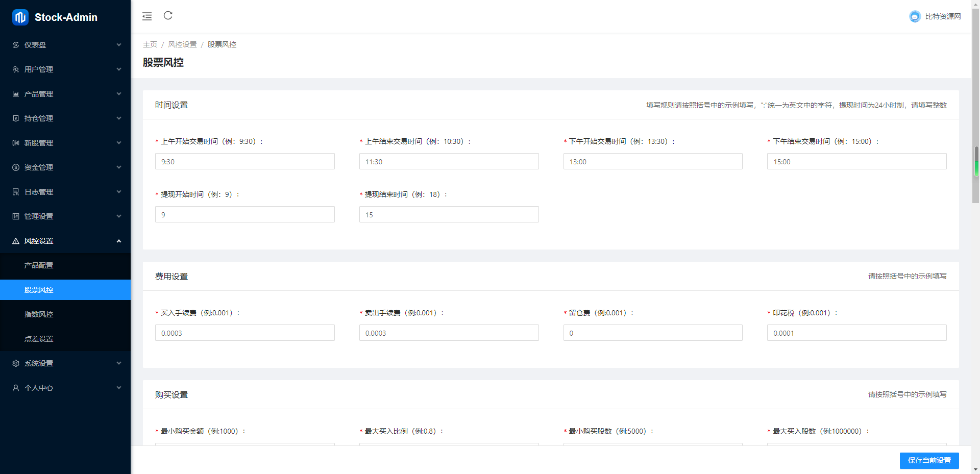The image size is (980, 474).
Task: Select the 指数风控 submenu item
Action: 39,314
